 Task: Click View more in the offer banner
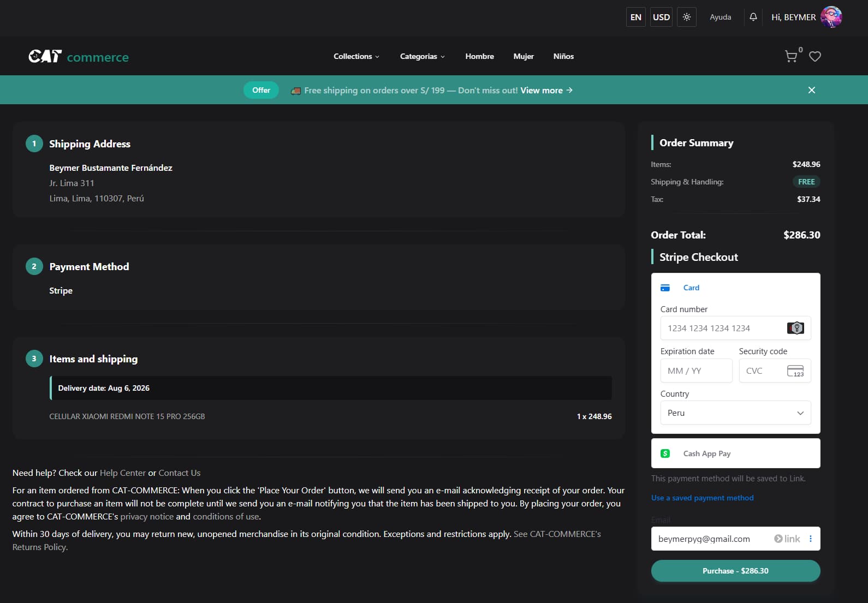tap(546, 91)
